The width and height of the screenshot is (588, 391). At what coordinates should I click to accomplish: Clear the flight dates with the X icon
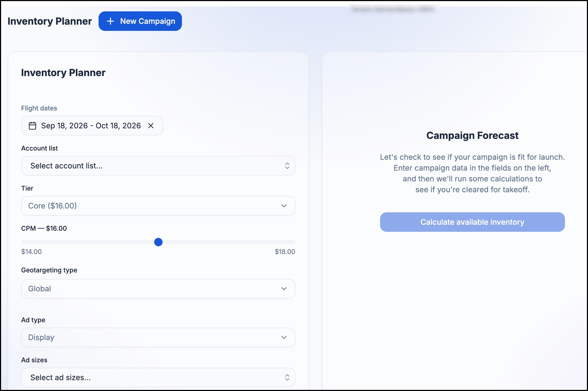click(151, 126)
